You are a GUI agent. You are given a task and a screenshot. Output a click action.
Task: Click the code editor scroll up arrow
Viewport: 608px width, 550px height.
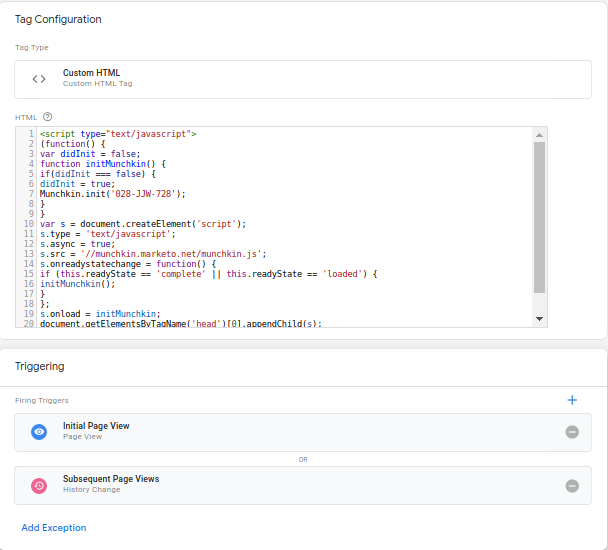click(540, 134)
